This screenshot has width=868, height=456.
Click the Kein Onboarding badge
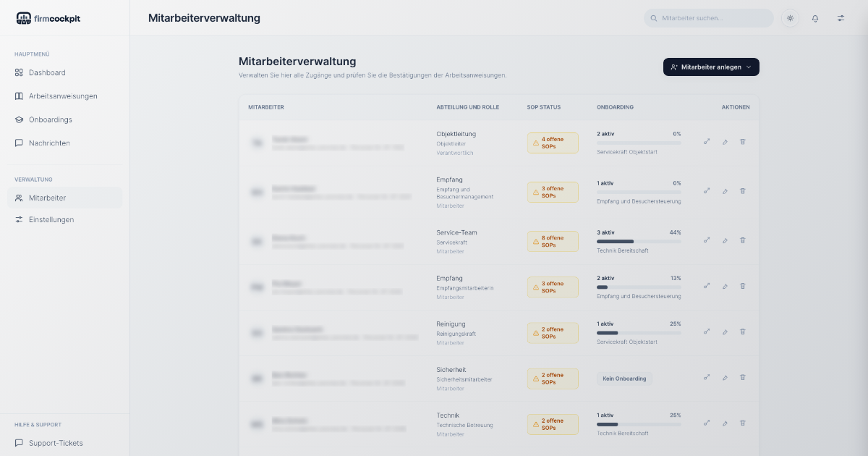tap(624, 379)
